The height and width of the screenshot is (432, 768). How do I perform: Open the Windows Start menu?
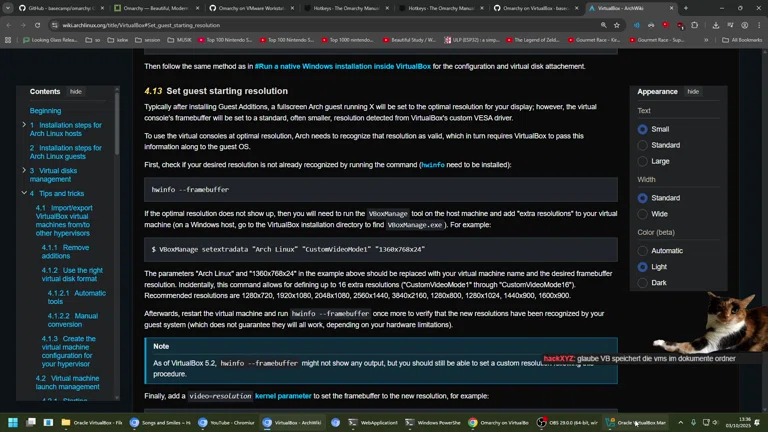pyautogui.click(x=14, y=423)
